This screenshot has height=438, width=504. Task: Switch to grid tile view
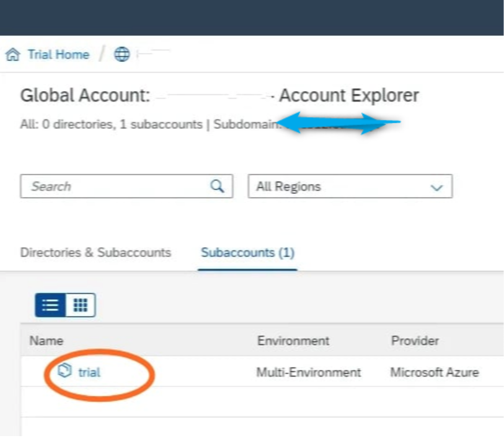81,305
